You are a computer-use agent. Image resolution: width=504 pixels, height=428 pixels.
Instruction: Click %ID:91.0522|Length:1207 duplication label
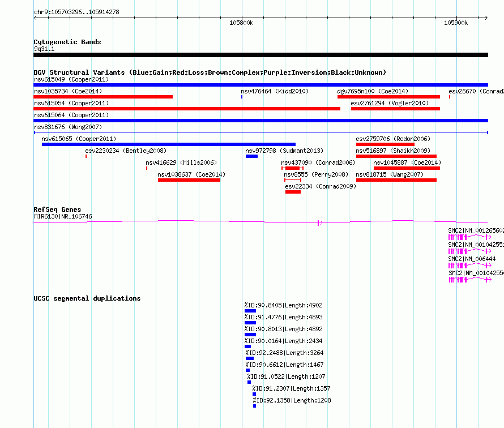[x=286, y=376]
